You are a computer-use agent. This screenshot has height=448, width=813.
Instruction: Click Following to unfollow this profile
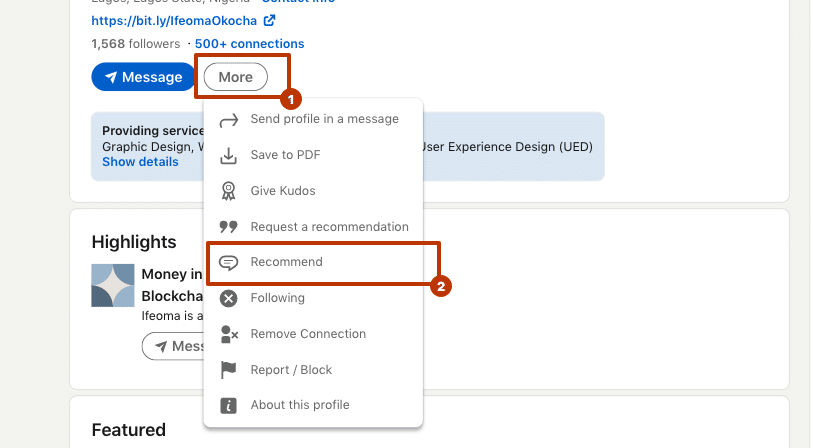pyautogui.click(x=313, y=298)
